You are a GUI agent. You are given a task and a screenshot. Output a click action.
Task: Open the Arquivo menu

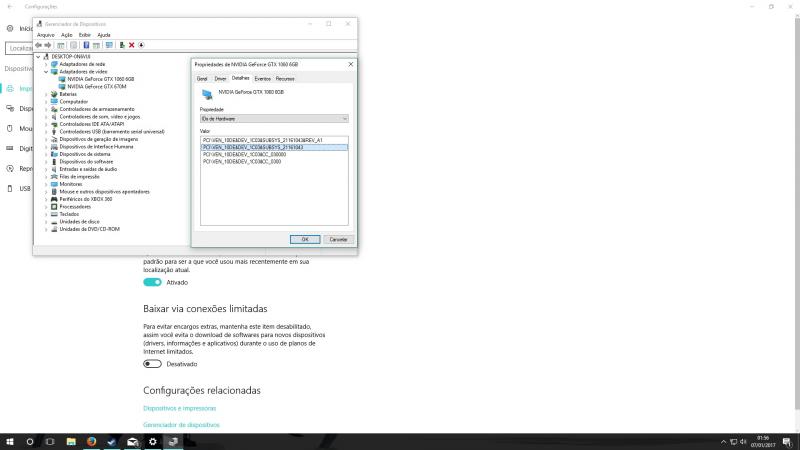[x=46, y=35]
